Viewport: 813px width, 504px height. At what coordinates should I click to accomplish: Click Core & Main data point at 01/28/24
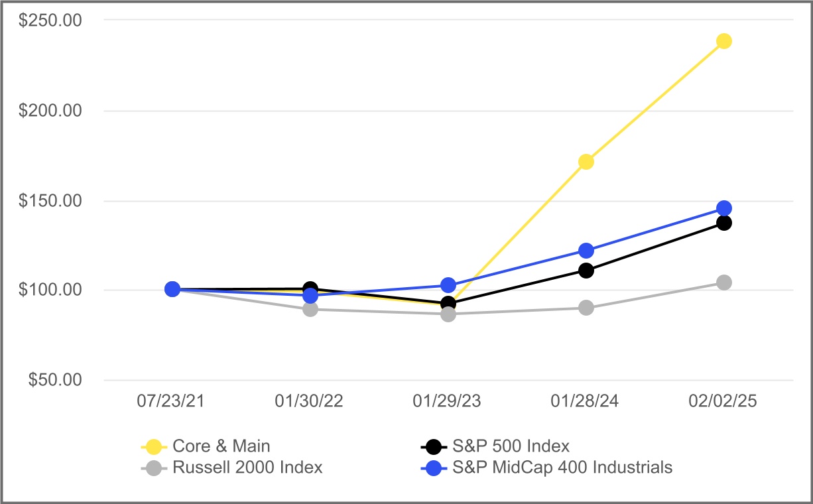pyautogui.click(x=586, y=162)
